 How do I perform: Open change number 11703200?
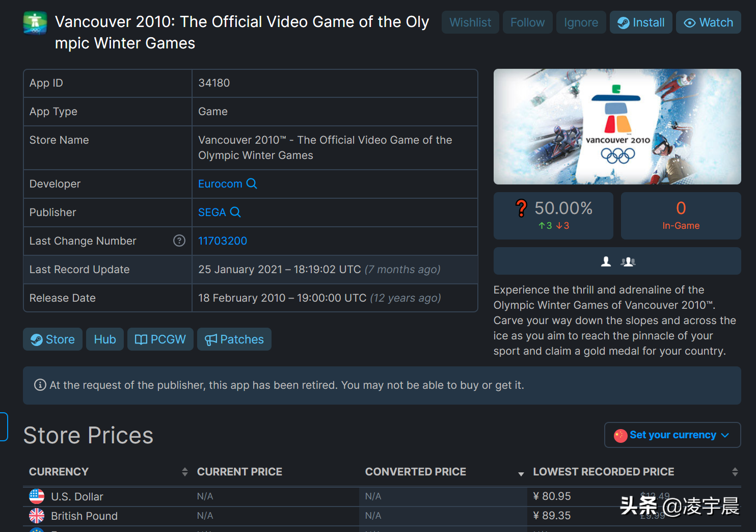pos(223,241)
